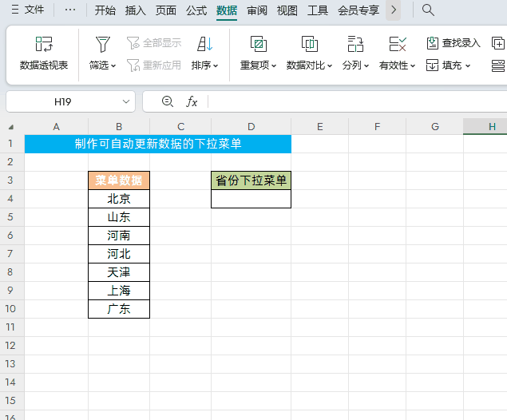Click the 菜单数据 header cell
The image size is (507, 420).
(119, 180)
